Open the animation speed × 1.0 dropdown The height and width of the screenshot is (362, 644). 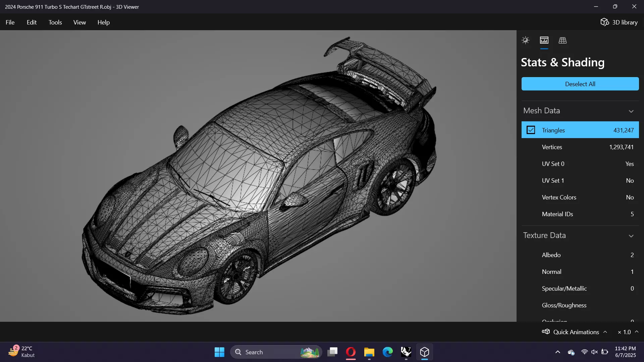[628, 332]
